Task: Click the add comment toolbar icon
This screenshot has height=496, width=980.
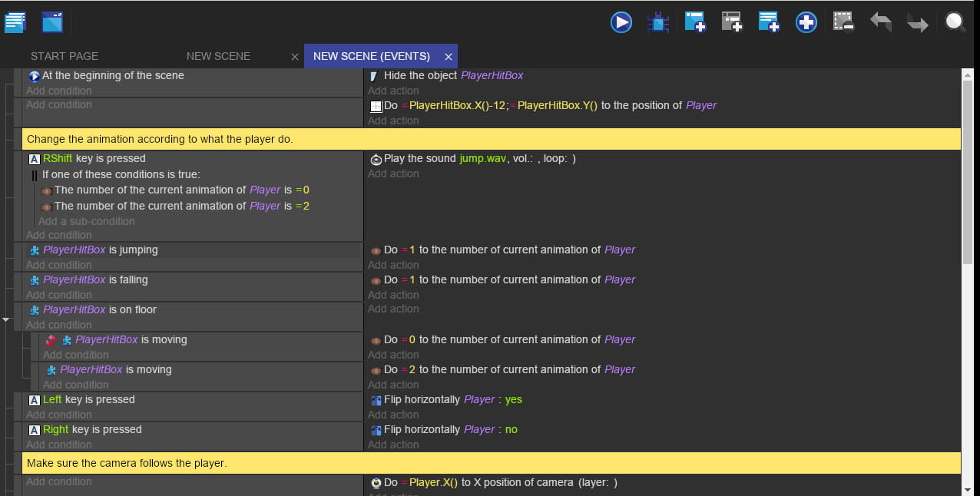Action: tap(769, 22)
